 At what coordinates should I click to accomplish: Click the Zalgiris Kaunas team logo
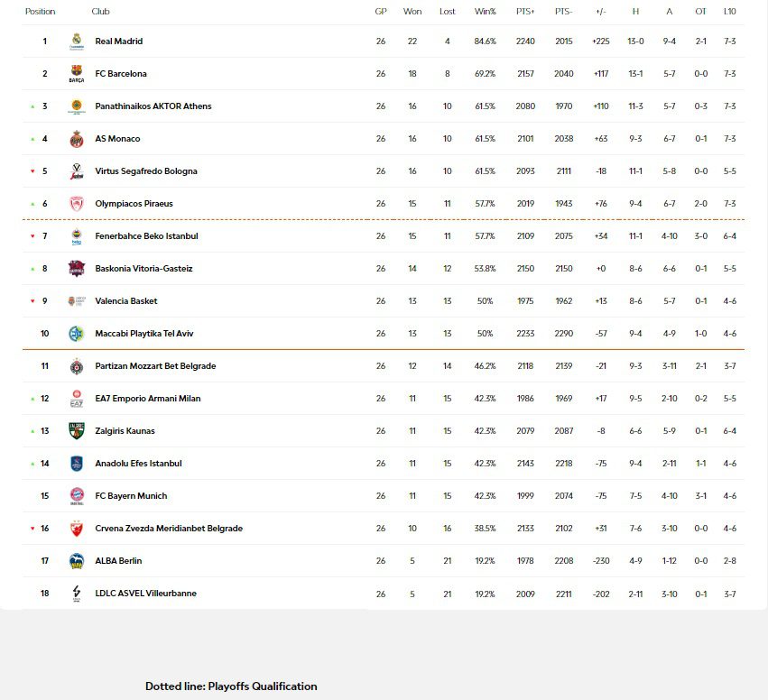coord(77,431)
